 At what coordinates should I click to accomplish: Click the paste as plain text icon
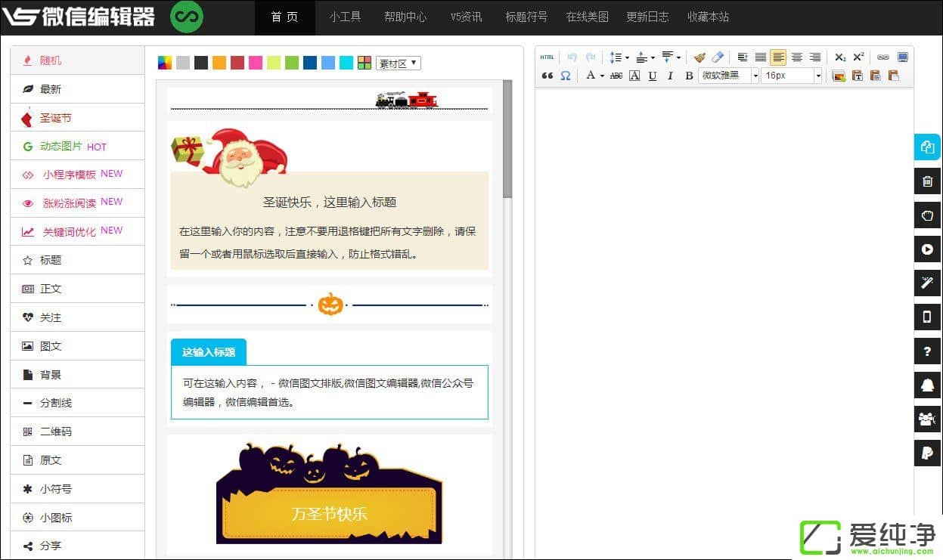click(857, 76)
